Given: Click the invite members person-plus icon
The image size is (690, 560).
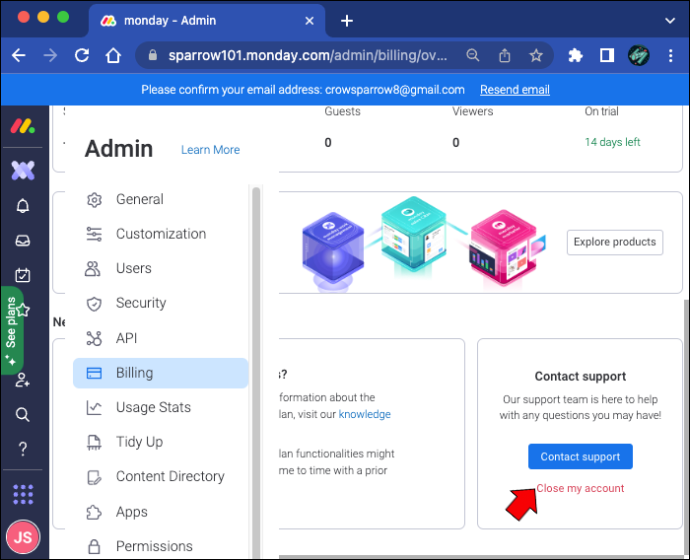Looking at the screenshot, I should (22, 380).
